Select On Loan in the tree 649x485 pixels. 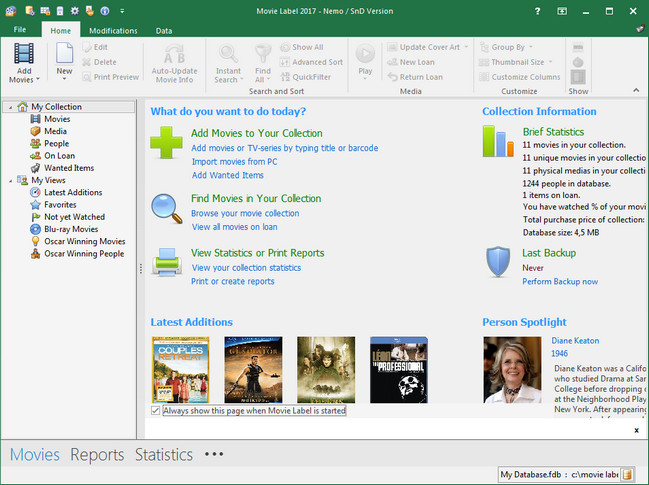click(x=60, y=156)
